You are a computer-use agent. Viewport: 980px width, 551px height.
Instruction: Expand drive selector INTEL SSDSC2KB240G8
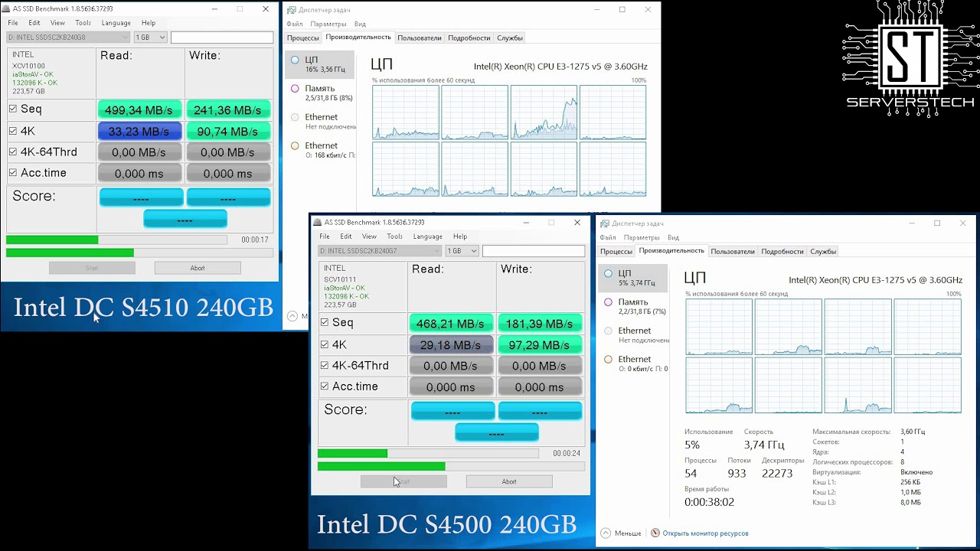(x=68, y=37)
